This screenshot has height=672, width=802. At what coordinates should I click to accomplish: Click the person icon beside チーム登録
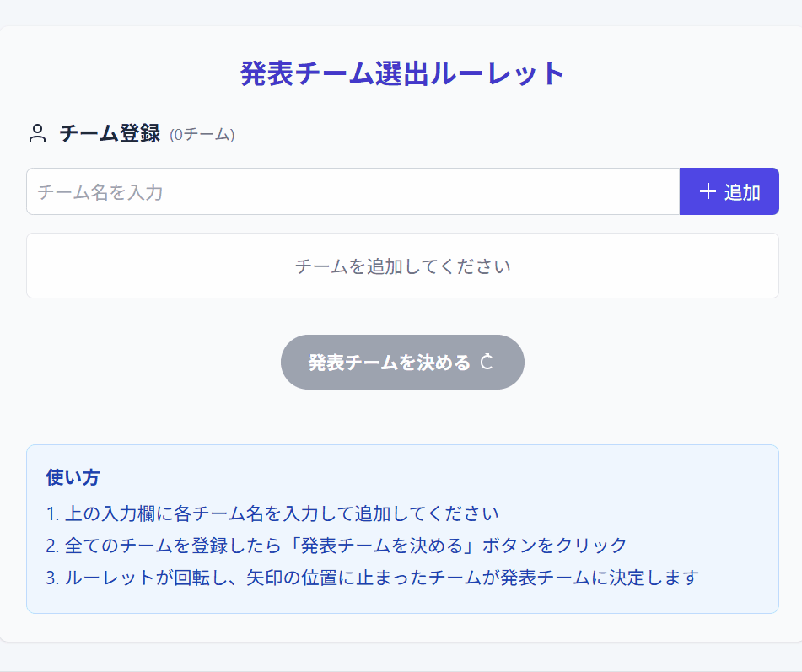[x=37, y=134]
